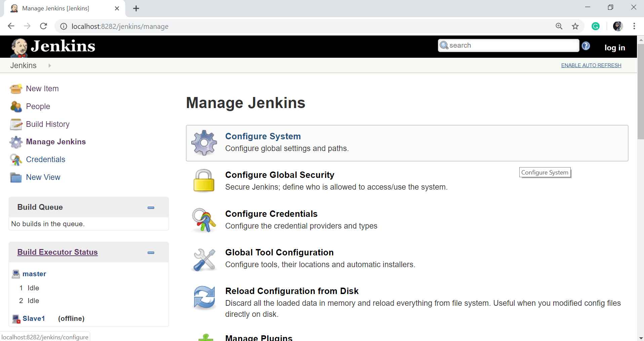Open the Slave1 node link
Screen dimensions: 644x341
tap(34, 319)
